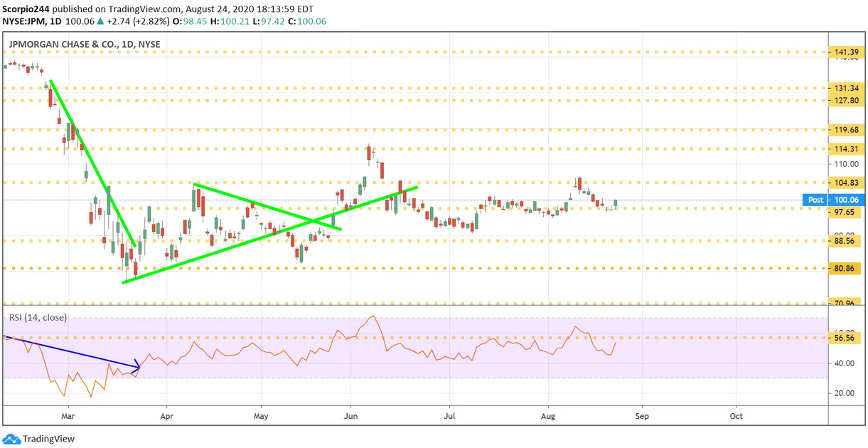Select the blue RSI downtrend arrow
Image resolution: width=868 pixels, height=448 pixels.
71,352
